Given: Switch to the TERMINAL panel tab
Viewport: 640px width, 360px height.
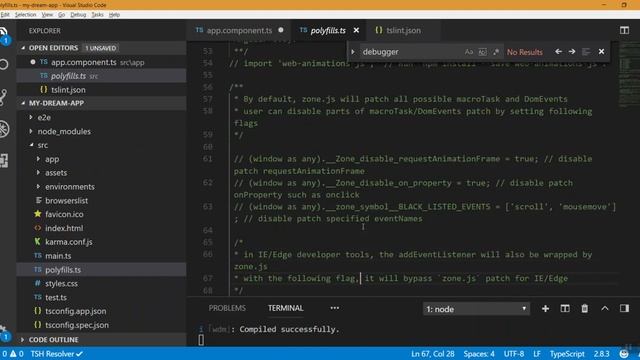Looking at the screenshot, I should pos(286,308).
